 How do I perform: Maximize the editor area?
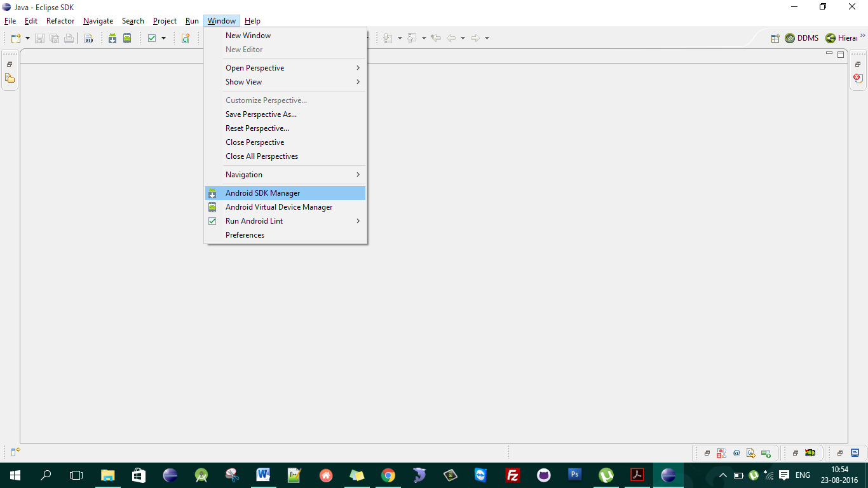tap(841, 55)
